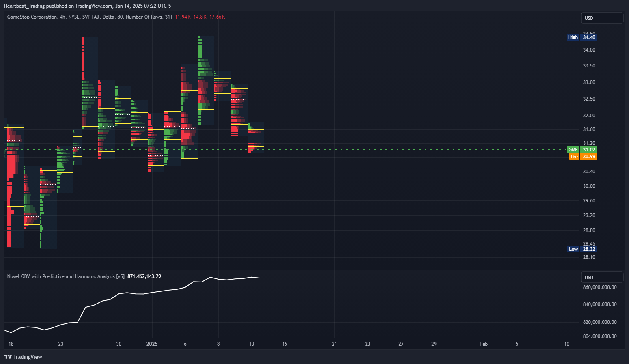Viewport: 629px width, 364px height.
Task: Click the Pre 30.99 pre-market price label
Action: (583, 157)
